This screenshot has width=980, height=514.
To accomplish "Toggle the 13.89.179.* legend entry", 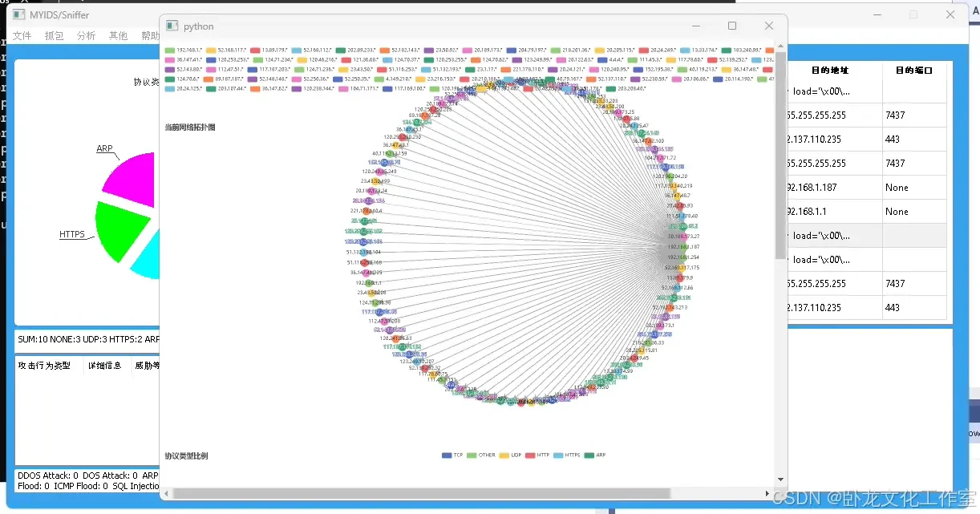I will point(270,50).
